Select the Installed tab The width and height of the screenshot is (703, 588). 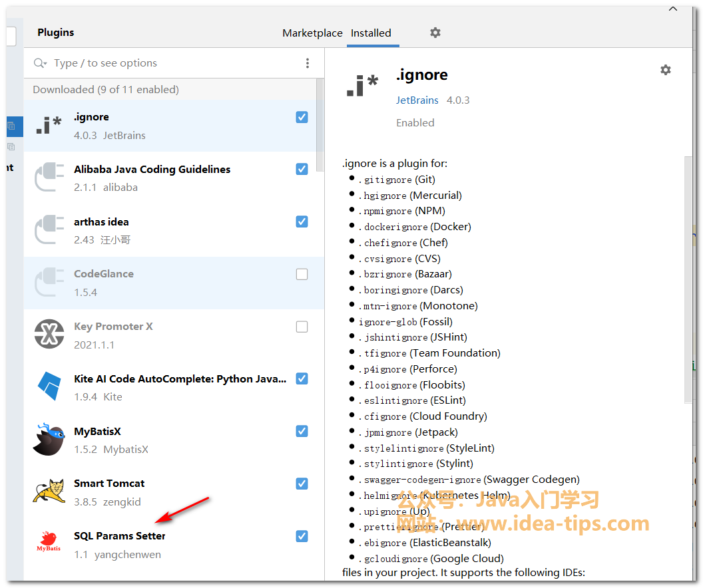[371, 33]
